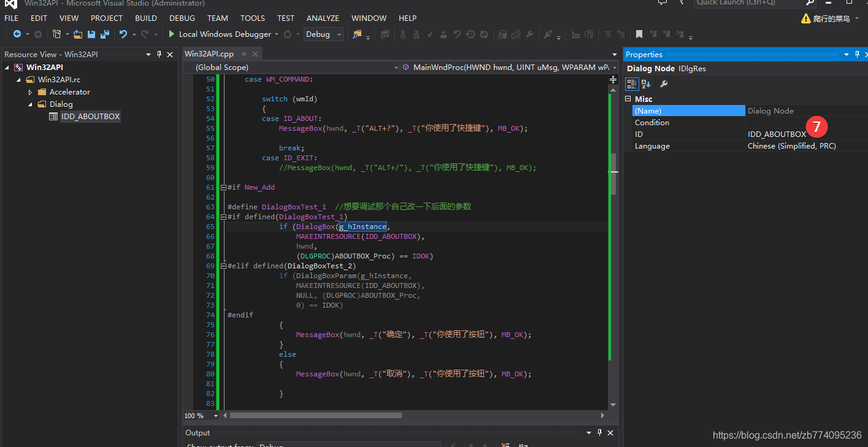The height and width of the screenshot is (447, 868).
Task: Pin the Resource View panel
Action: pos(159,54)
